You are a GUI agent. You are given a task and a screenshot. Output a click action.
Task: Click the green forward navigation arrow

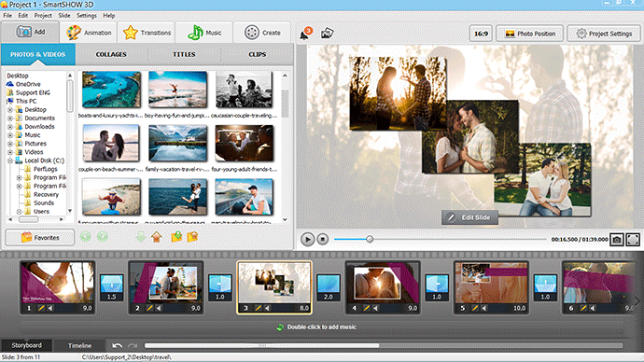pos(103,236)
